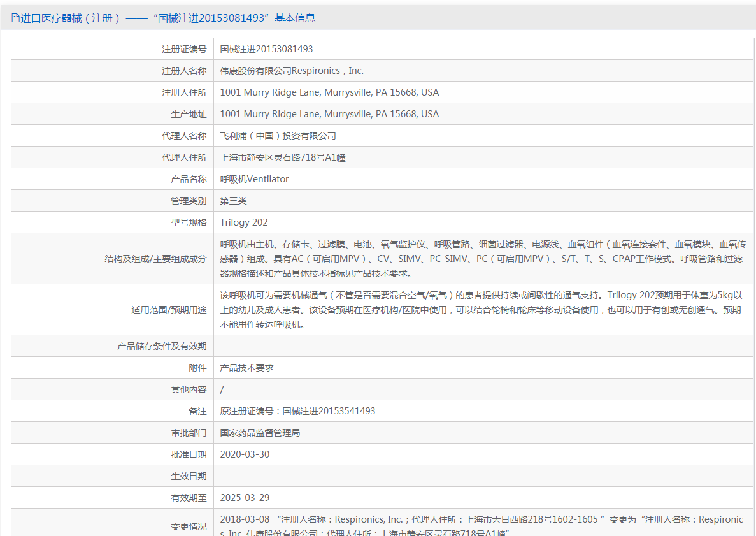
Task: Click the label '生效日期'
Action: coord(189,477)
